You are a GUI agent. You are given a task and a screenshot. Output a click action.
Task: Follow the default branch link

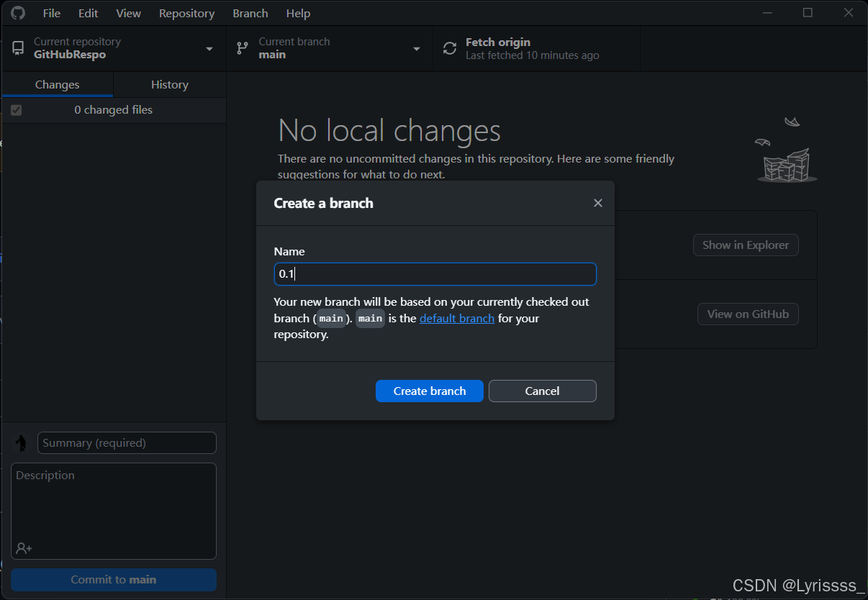click(x=457, y=318)
